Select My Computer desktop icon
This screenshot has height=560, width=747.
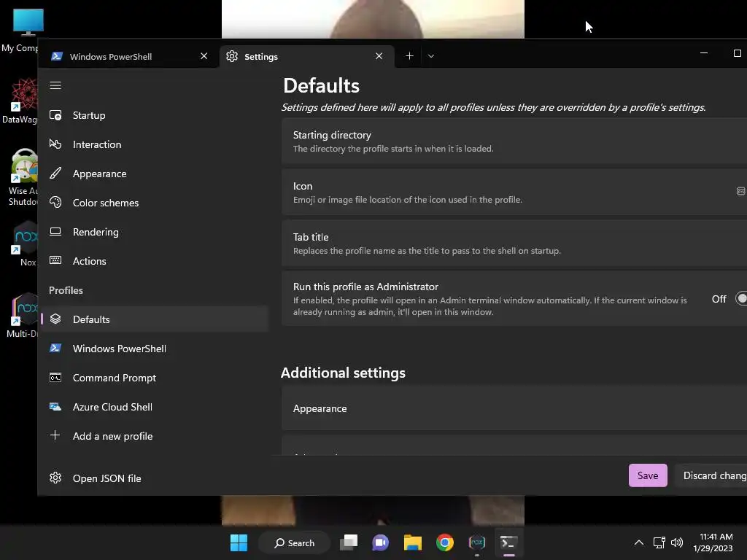coord(21,31)
